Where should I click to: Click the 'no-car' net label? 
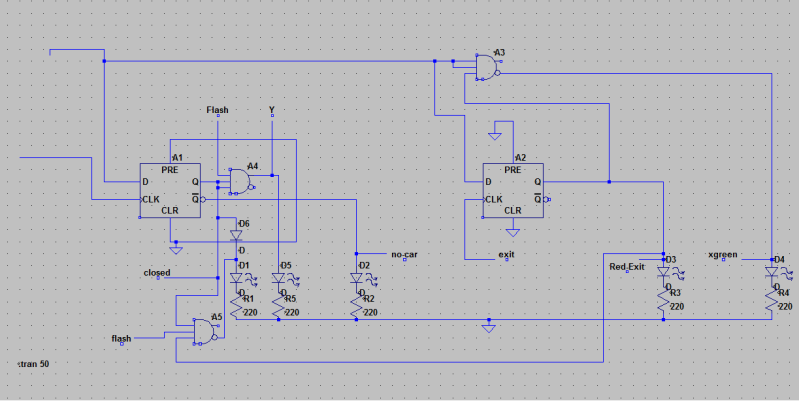pos(405,255)
